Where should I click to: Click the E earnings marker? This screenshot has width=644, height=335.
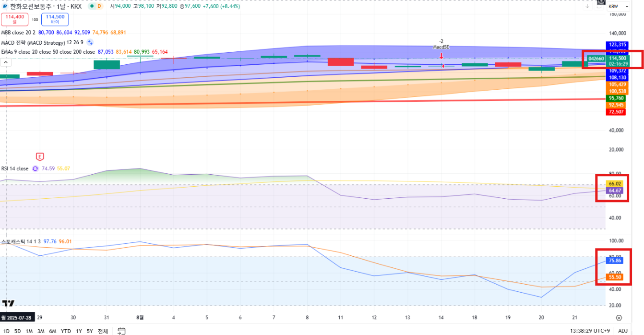coord(40,156)
